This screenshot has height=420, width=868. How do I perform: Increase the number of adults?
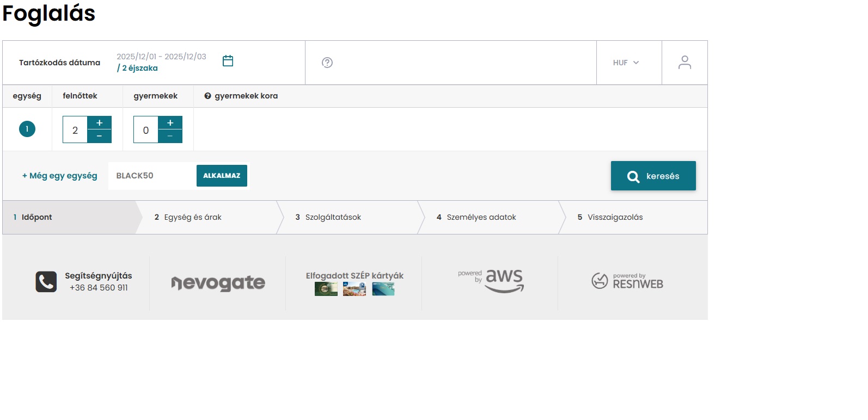(99, 123)
